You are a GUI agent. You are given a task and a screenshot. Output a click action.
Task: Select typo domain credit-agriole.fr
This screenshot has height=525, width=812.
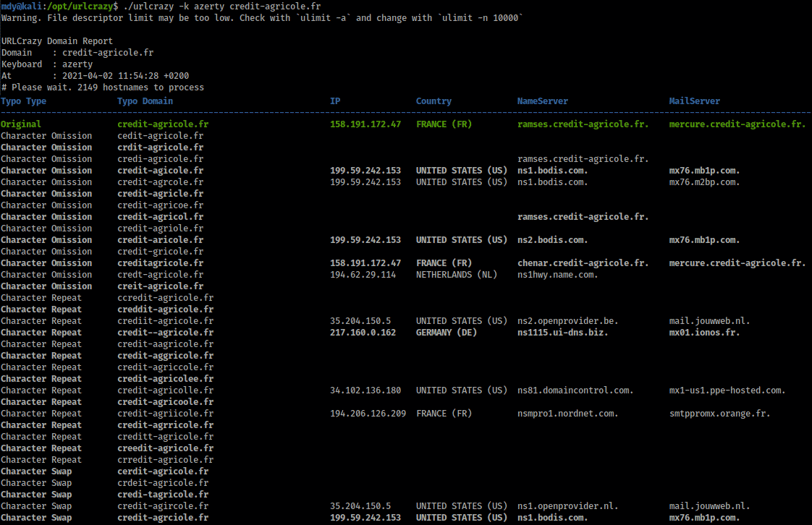pyautogui.click(x=161, y=229)
